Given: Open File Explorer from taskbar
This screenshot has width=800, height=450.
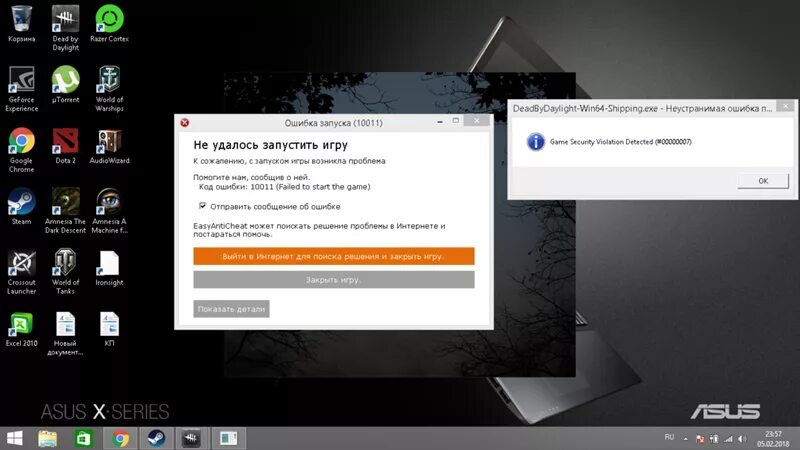Looking at the screenshot, I should pyautogui.click(x=48, y=438).
